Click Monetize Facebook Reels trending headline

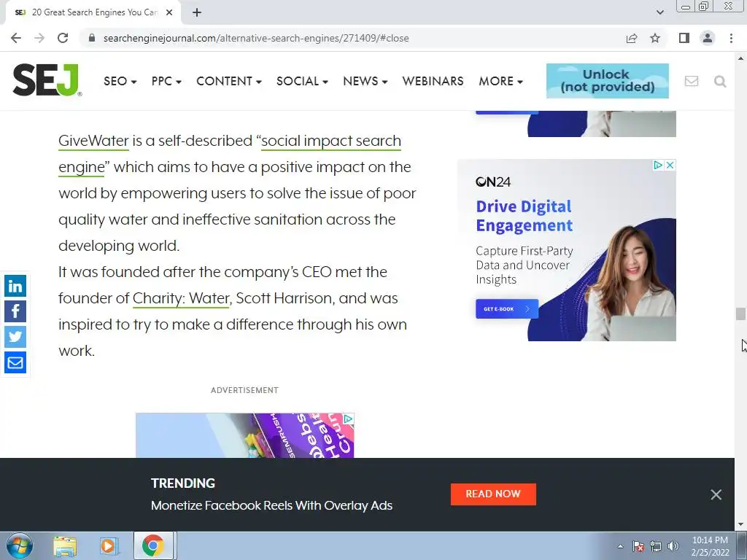click(x=271, y=506)
